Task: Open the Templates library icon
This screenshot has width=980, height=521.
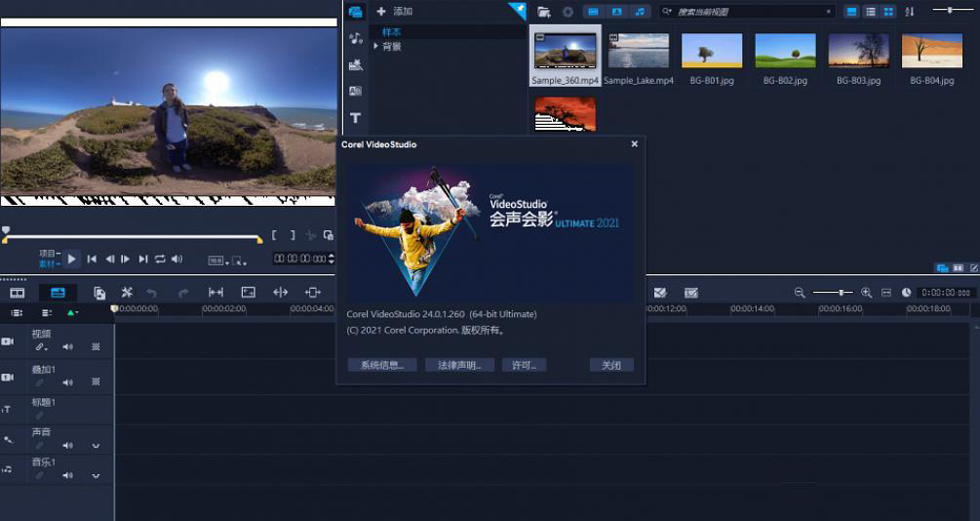Action: coord(356,64)
